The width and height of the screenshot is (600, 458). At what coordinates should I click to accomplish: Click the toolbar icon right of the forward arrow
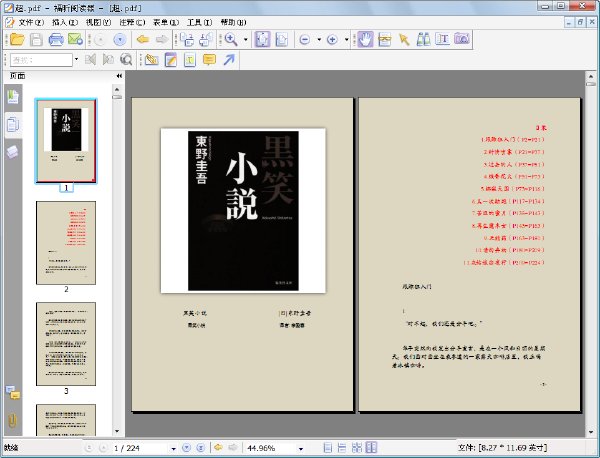(x=187, y=39)
